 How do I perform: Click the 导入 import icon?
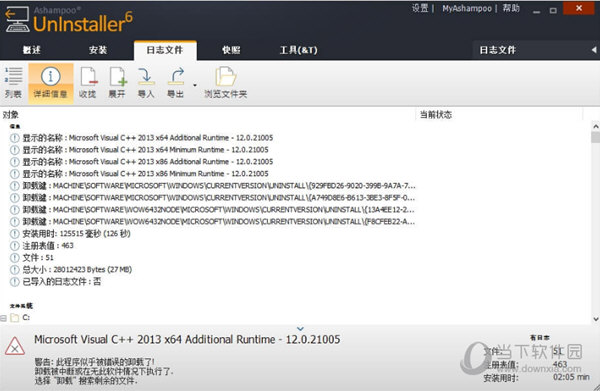pyautogui.click(x=146, y=82)
